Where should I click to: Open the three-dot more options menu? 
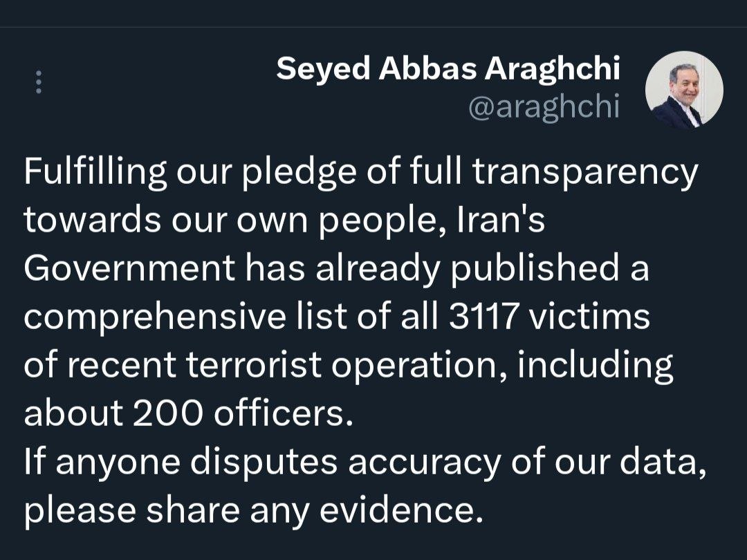(x=39, y=82)
